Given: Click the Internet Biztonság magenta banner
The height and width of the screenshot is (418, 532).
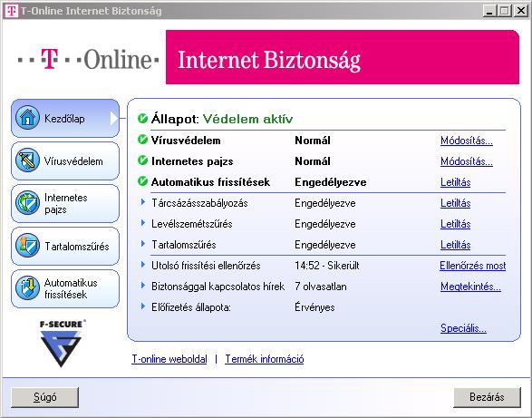Looking at the screenshot, I should (x=343, y=57).
